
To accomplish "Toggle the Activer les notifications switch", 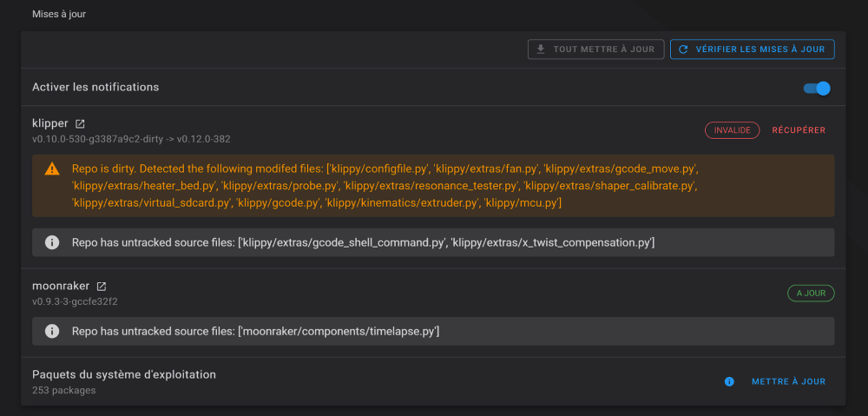I will tap(817, 88).
